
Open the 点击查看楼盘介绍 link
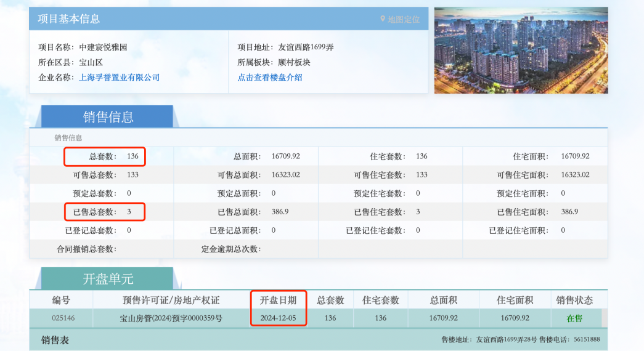pyautogui.click(x=270, y=77)
